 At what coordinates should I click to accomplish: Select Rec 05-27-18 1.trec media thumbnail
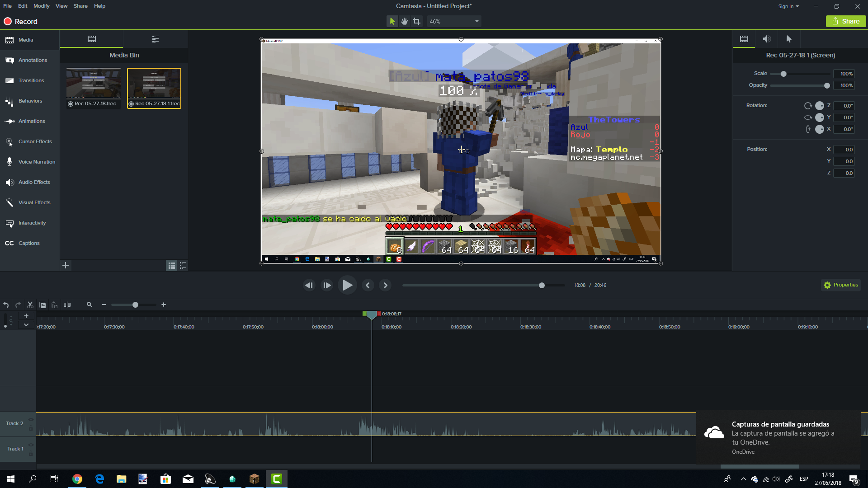click(154, 88)
